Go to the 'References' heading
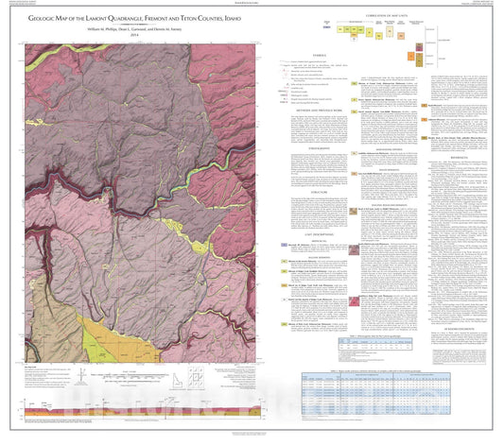 pos(459,158)
